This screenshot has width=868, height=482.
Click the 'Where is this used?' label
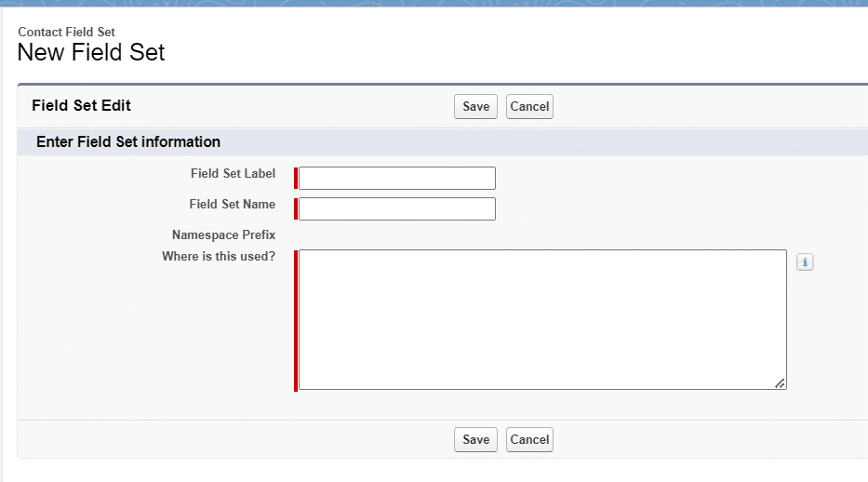tap(219, 257)
